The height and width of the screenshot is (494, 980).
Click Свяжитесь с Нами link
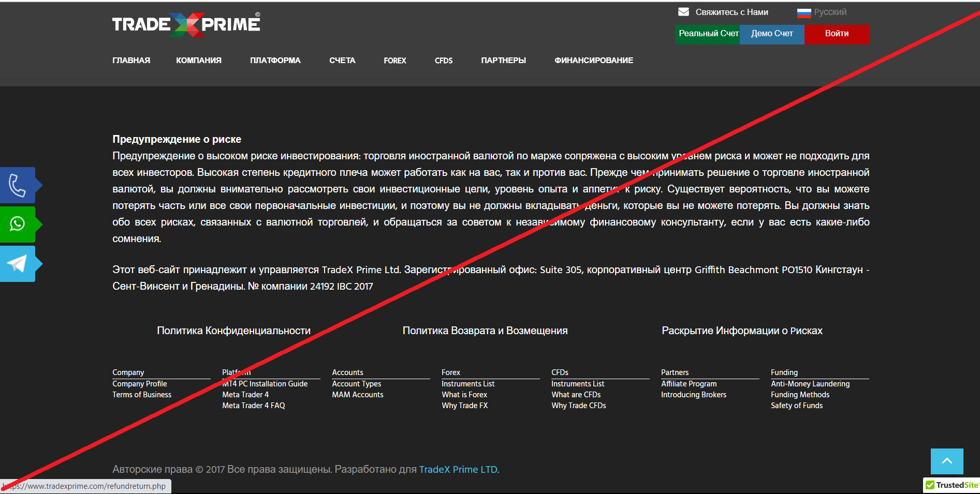pyautogui.click(x=732, y=12)
